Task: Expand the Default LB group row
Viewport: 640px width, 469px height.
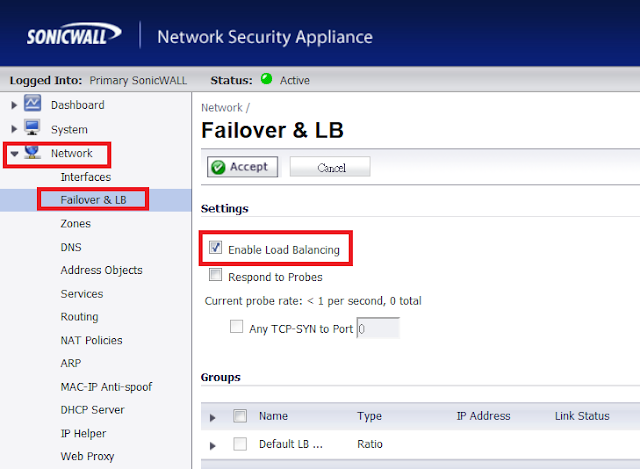Action: tap(213, 444)
